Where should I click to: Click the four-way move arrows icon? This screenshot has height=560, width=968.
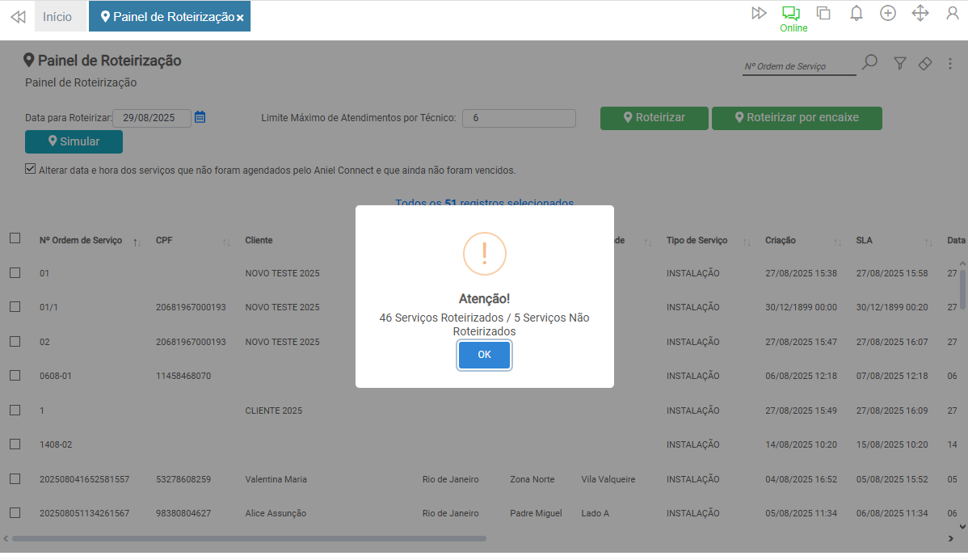920,13
